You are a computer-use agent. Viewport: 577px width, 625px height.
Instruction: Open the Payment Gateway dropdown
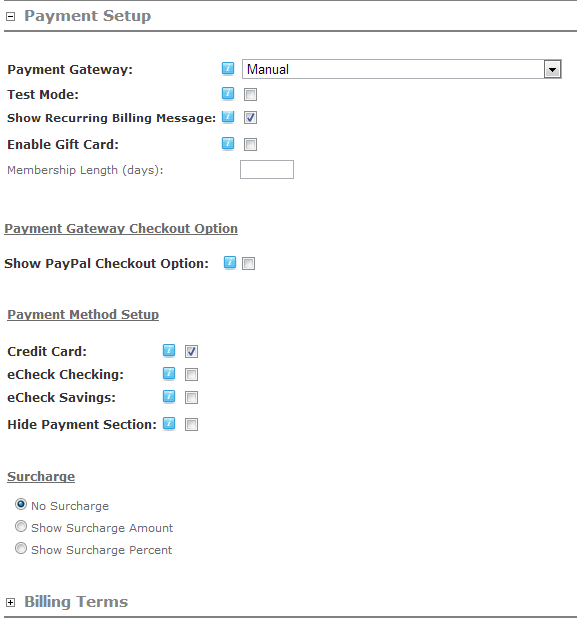click(x=552, y=69)
